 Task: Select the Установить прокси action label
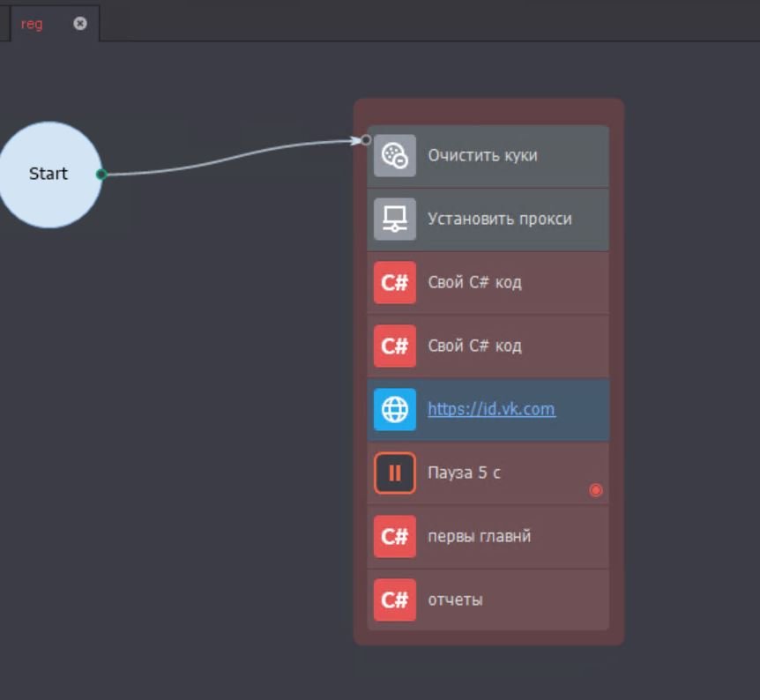tap(500, 220)
